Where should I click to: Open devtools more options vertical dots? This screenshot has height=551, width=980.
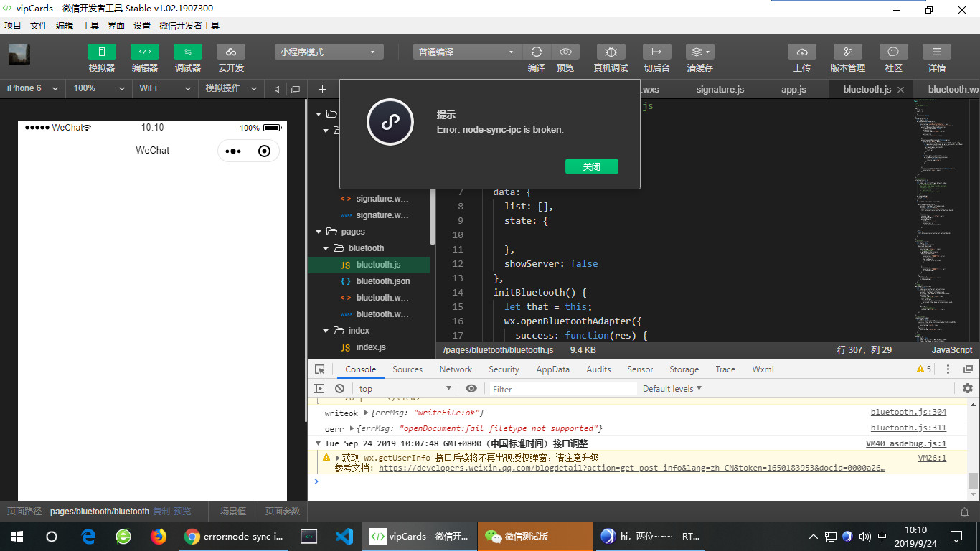pos(948,369)
